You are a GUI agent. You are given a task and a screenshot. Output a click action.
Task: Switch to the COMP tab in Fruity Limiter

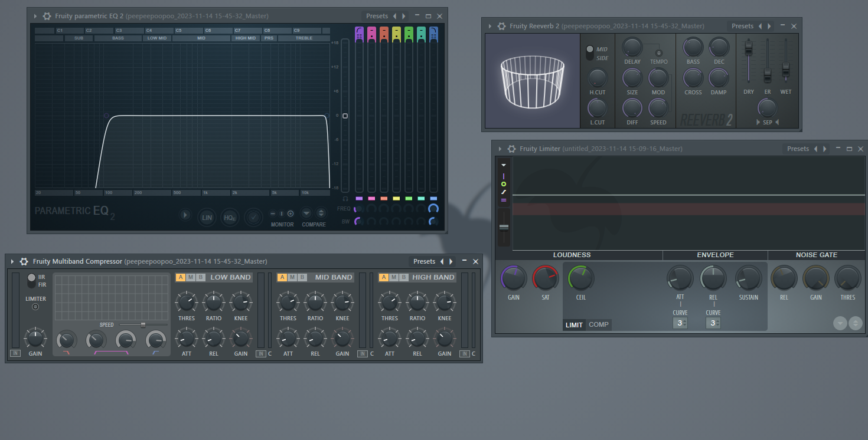[599, 324]
